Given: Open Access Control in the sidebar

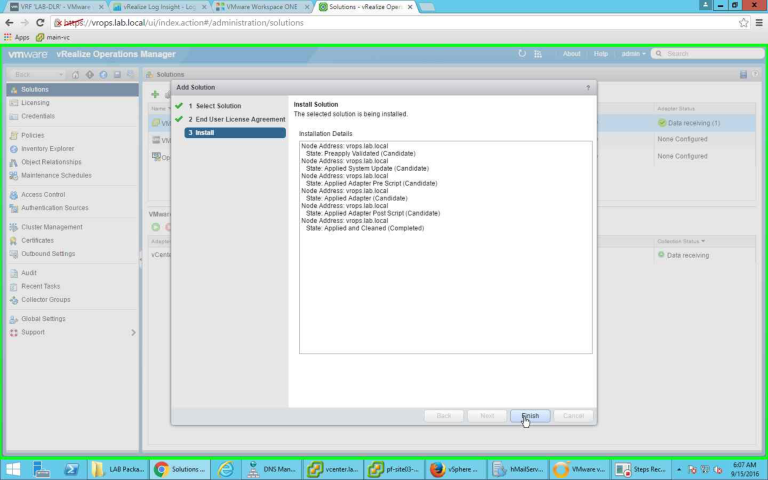Looking at the screenshot, I should click(x=43, y=194).
